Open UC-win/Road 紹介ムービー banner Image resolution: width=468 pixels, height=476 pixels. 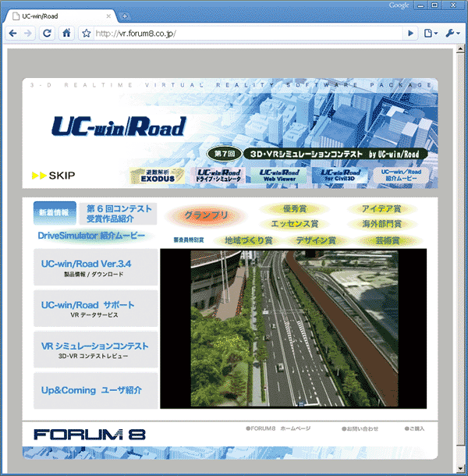[401, 176]
